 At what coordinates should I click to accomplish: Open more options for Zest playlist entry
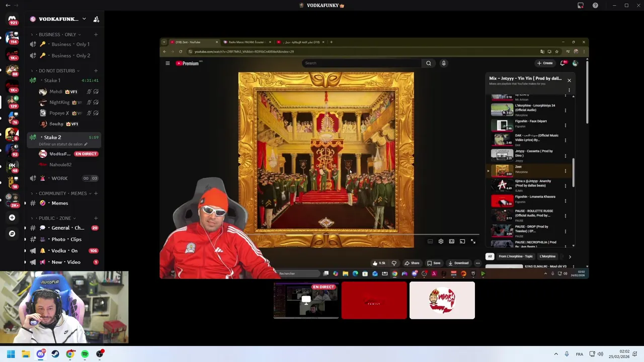tap(565, 171)
